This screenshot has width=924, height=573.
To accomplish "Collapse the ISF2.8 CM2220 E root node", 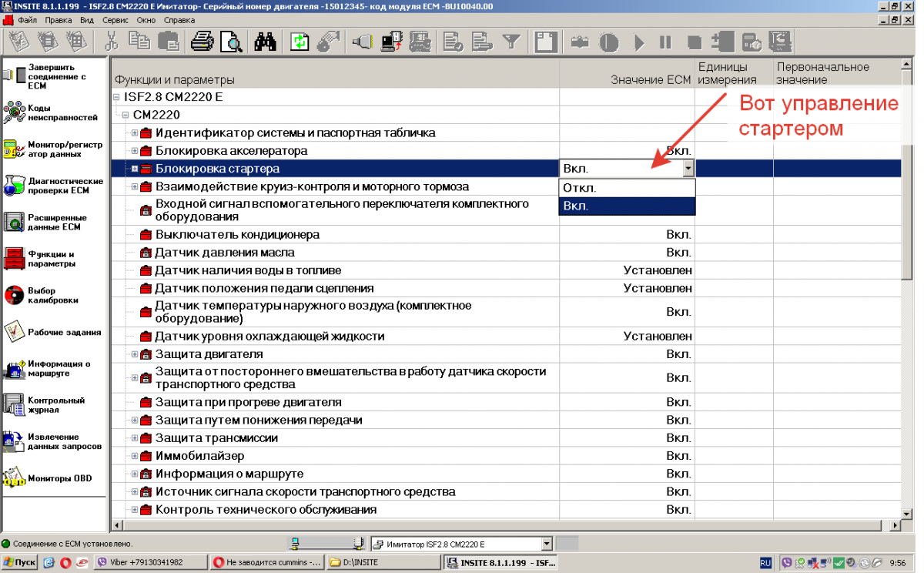I will 116,98.
